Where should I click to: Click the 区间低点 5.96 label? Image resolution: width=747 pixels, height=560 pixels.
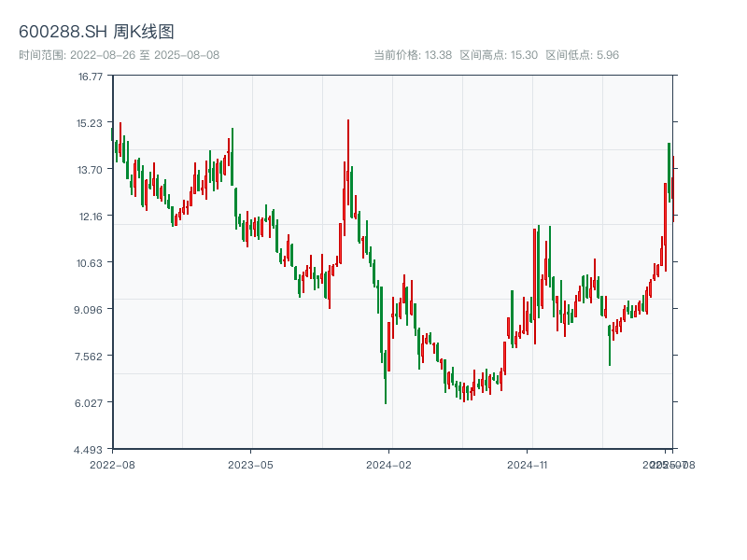click(583, 55)
